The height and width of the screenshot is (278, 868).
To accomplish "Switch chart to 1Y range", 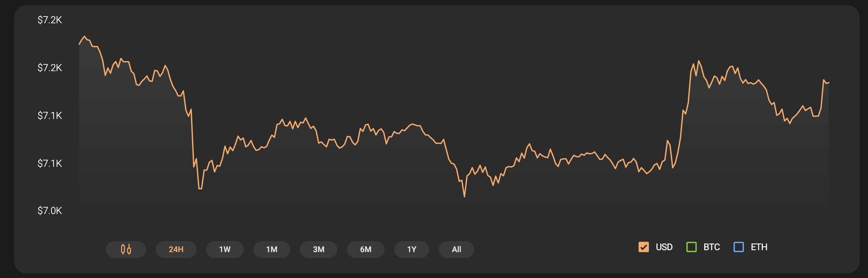I will pyautogui.click(x=411, y=249).
